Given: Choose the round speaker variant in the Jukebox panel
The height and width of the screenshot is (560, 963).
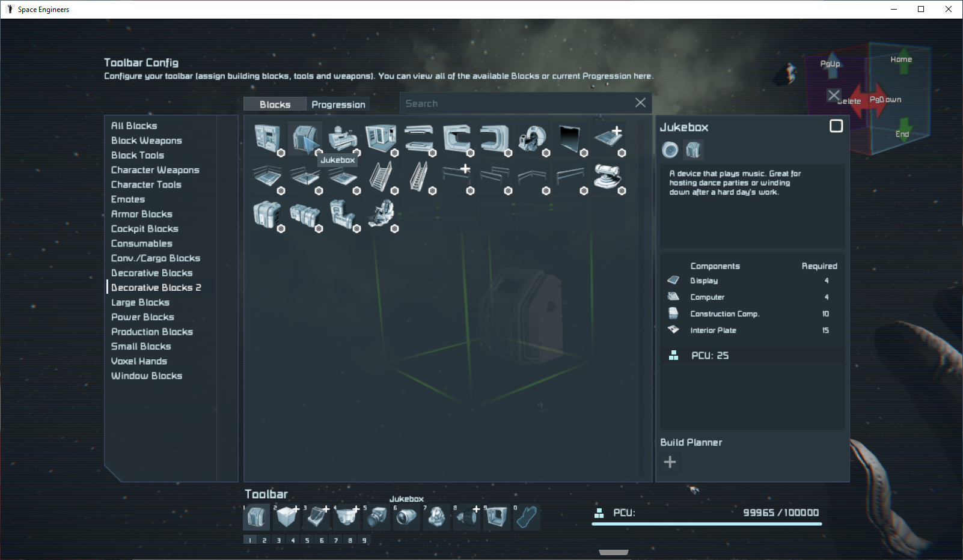Looking at the screenshot, I should [x=670, y=150].
